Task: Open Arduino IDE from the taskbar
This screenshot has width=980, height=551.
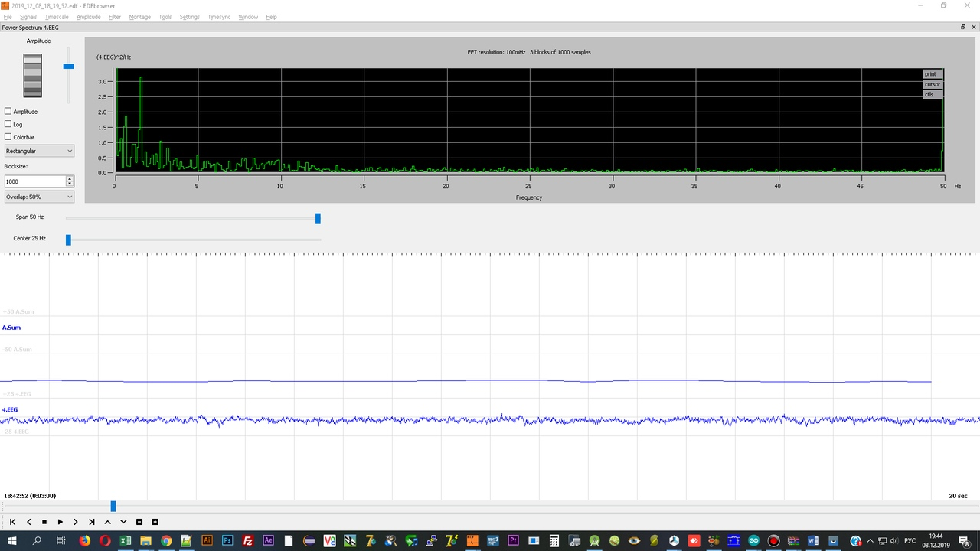Action: 753,541
